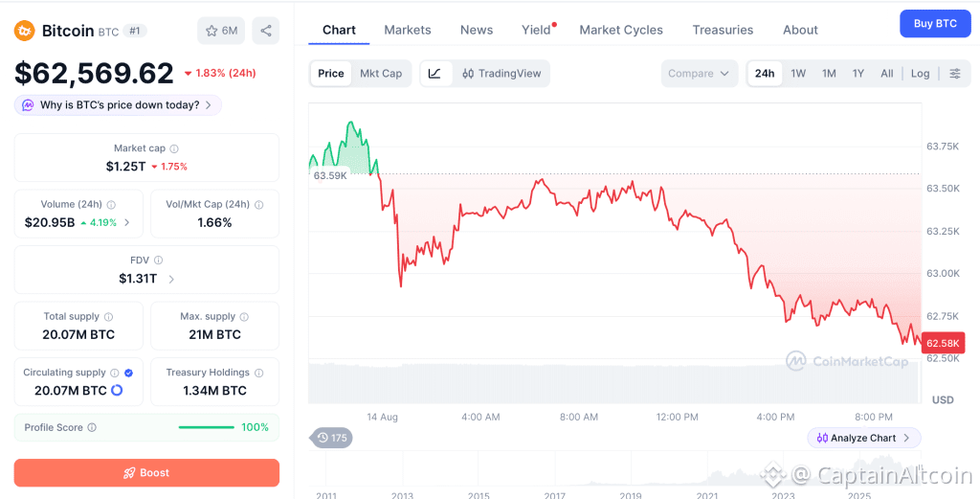Screen dimensions: 980x499
Task: Click the Profile Score info icon
Action: [92, 428]
